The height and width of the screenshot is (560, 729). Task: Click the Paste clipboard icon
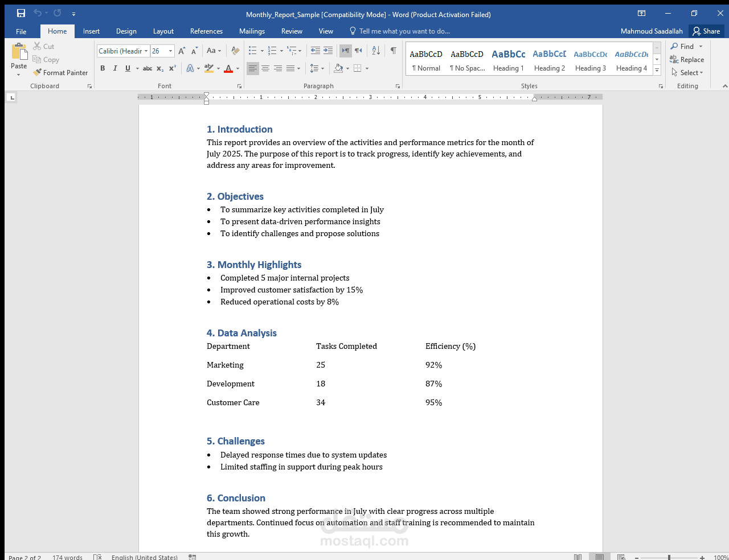19,52
